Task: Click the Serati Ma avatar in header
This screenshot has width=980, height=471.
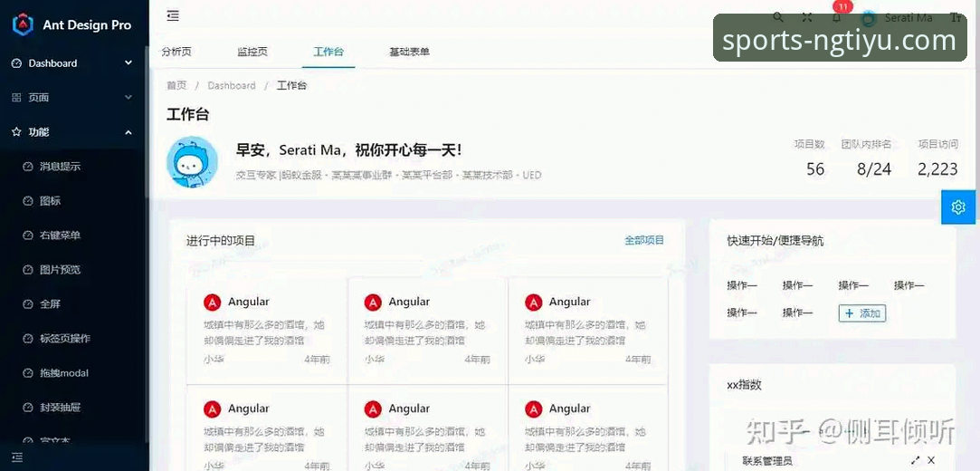Action: pyautogui.click(x=869, y=18)
